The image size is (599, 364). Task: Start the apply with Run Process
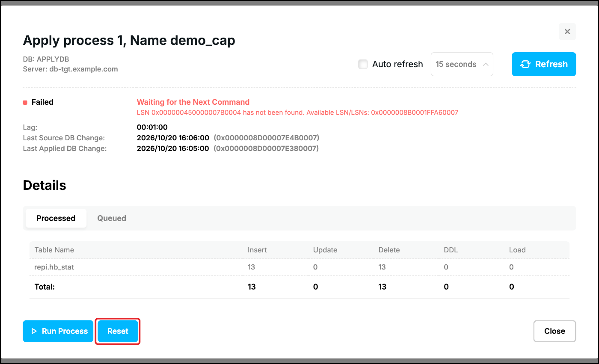pyautogui.click(x=58, y=331)
